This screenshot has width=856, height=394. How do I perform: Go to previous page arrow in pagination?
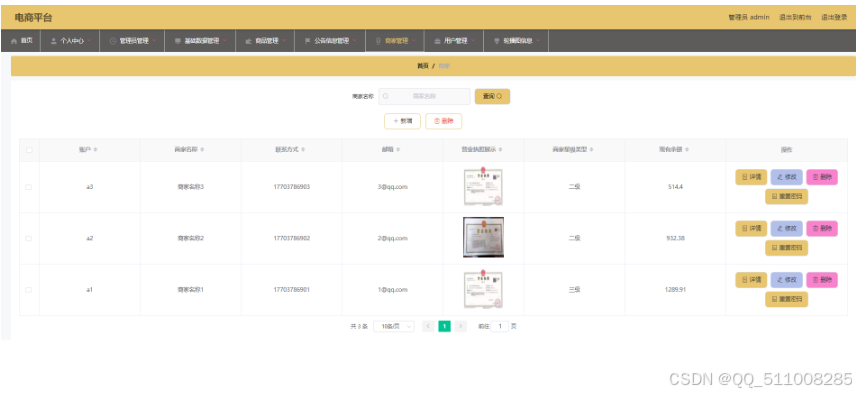tap(428, 326)
